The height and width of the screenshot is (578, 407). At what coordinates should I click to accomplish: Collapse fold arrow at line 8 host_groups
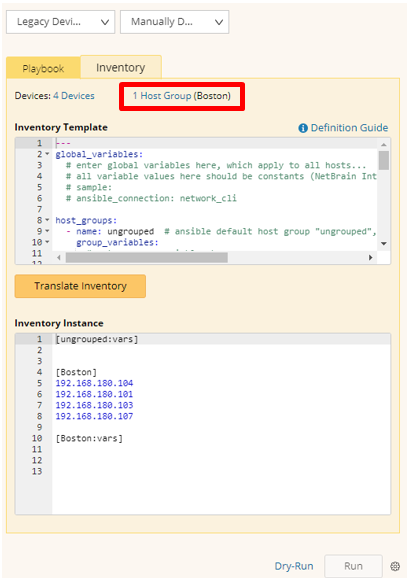tap(47, 220)
